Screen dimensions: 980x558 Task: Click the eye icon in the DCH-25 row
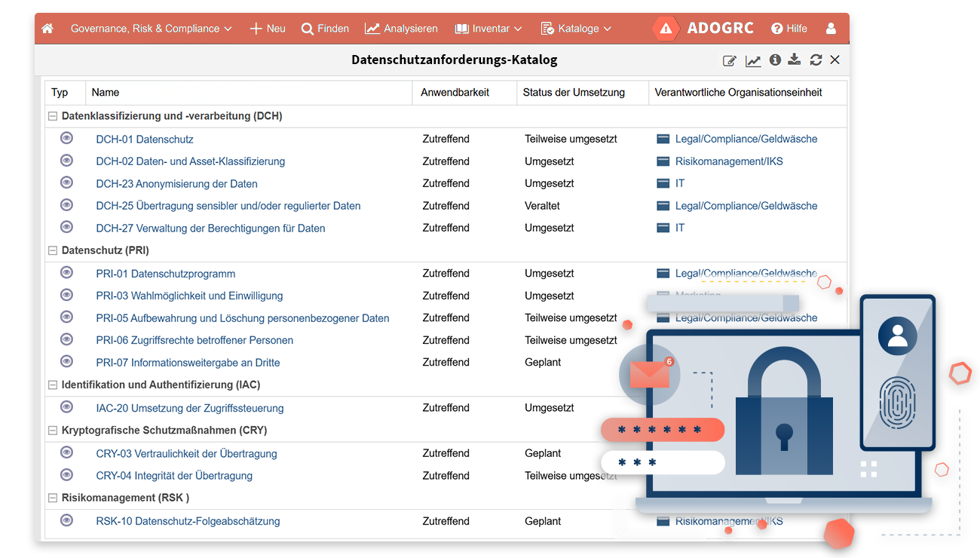pos(66,204)
